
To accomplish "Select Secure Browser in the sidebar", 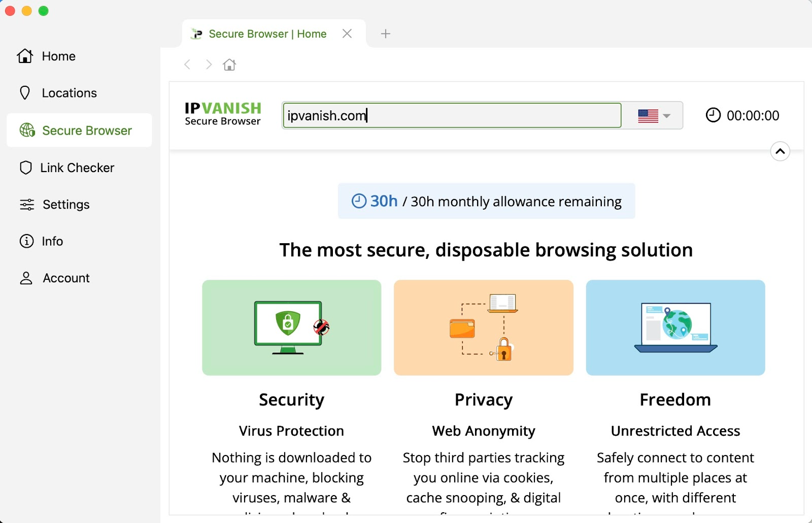I will click(79, 130).
